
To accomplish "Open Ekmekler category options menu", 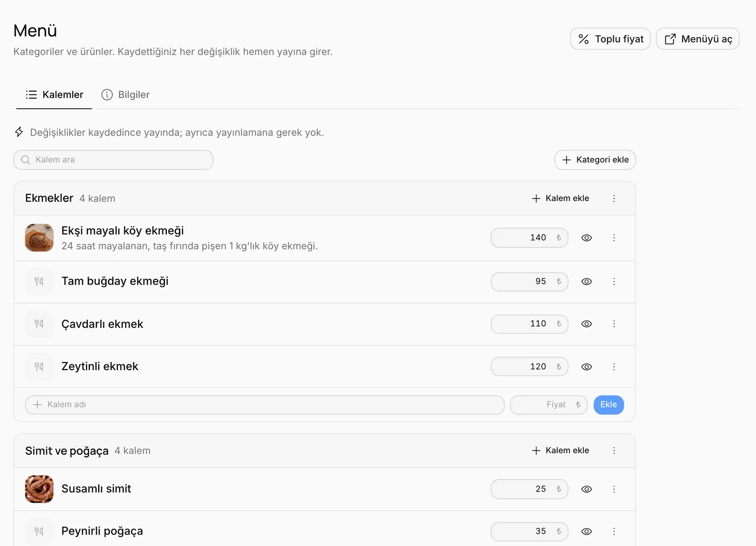I will tap(614, 199).
